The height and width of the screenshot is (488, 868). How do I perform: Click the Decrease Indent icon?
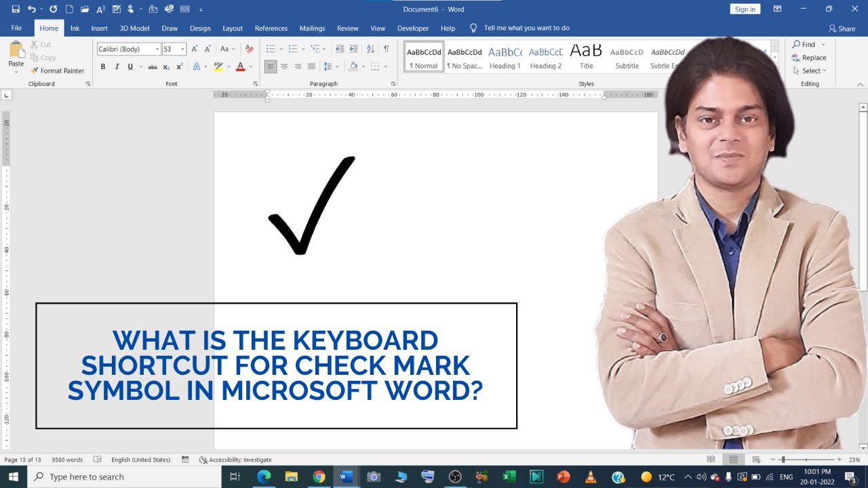340,49
